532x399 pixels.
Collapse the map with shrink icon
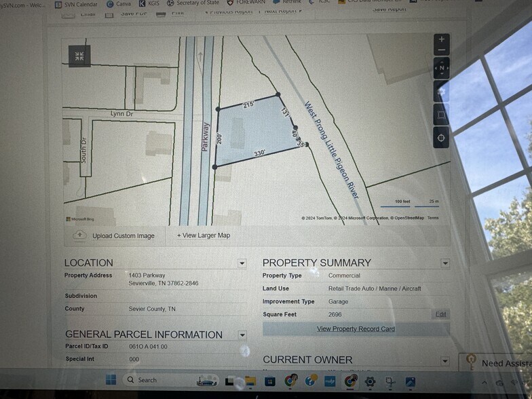point(79,56)
